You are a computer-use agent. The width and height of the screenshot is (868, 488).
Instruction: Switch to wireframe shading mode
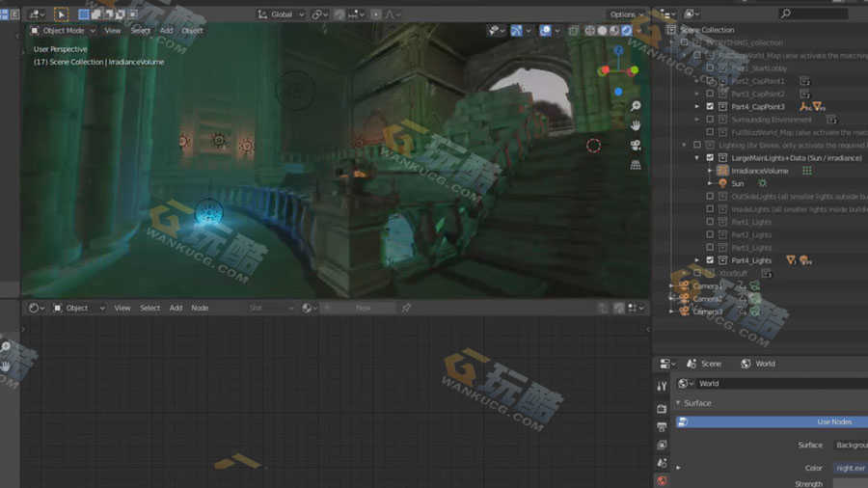click(590, 31)
